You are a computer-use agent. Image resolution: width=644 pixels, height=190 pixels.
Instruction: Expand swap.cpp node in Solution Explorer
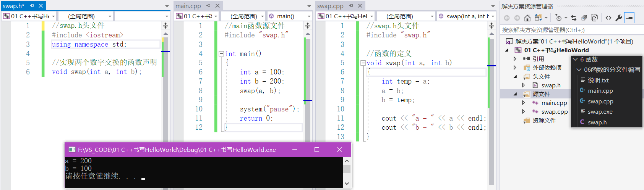coord(524,111)
